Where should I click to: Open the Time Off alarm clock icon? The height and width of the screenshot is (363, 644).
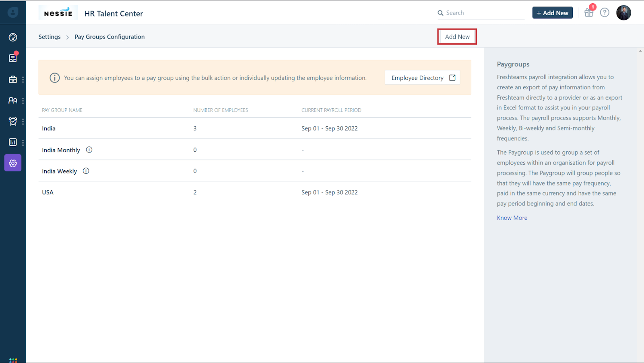pos(13,121)
